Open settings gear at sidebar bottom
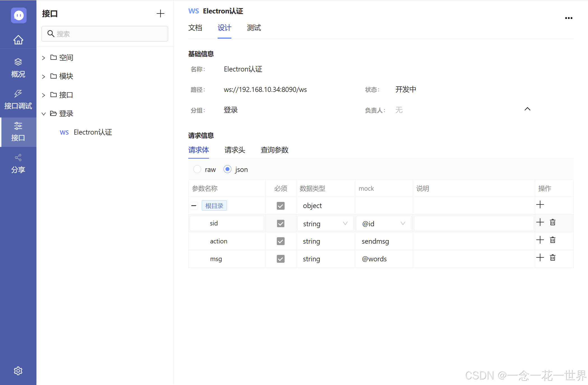Screen dimensions: 588x385 click(x=18, y=371)
